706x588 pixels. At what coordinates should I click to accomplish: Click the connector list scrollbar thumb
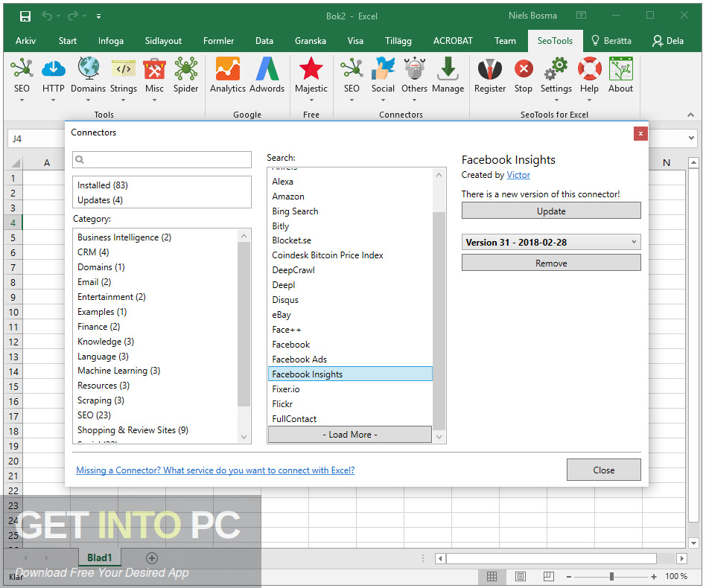pyautogui.click(x=439, y=319)
